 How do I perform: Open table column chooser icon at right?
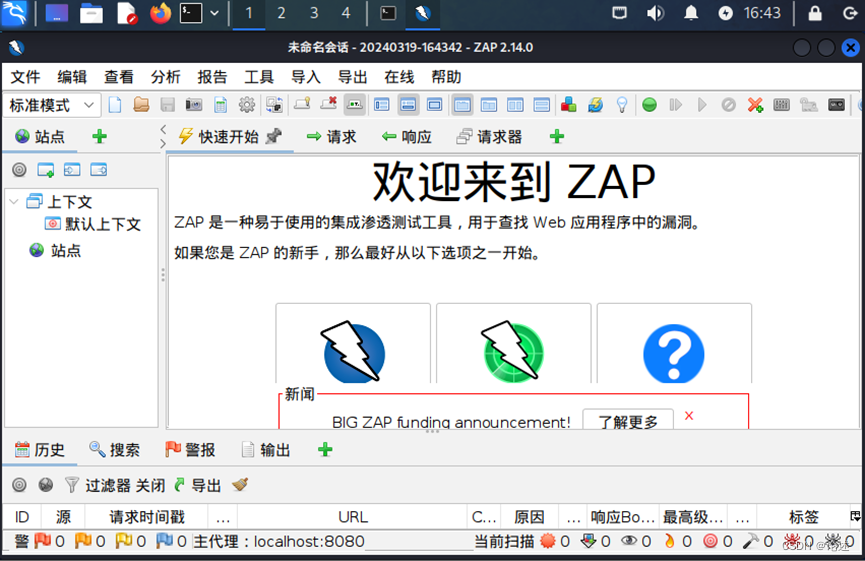point(855,516)
